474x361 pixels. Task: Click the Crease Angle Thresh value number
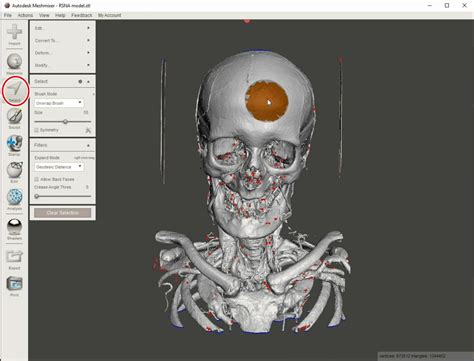coord(87,187)
